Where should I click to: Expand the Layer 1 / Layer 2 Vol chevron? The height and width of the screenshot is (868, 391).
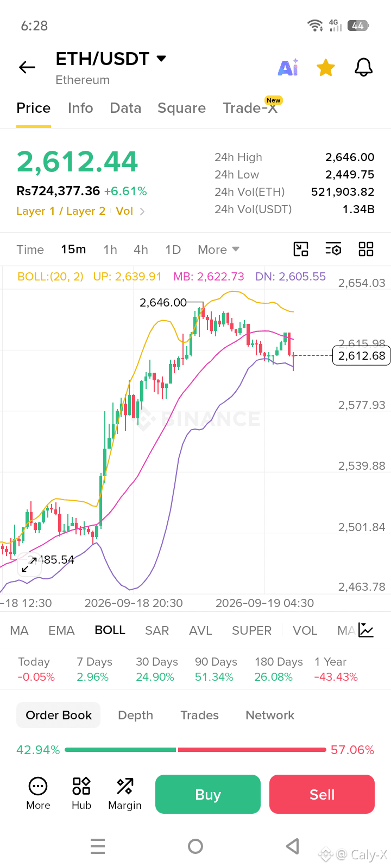click(x=142, y=212)
